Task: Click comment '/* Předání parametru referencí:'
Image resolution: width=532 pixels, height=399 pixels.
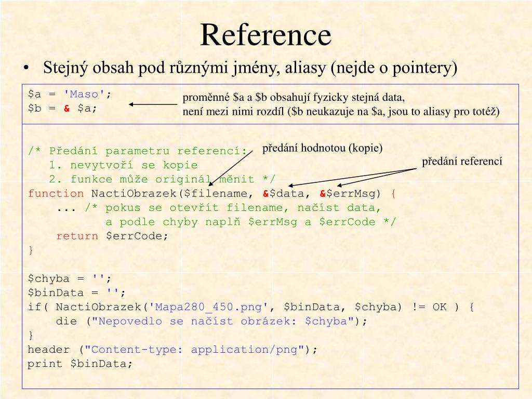Action: (137, 151)
